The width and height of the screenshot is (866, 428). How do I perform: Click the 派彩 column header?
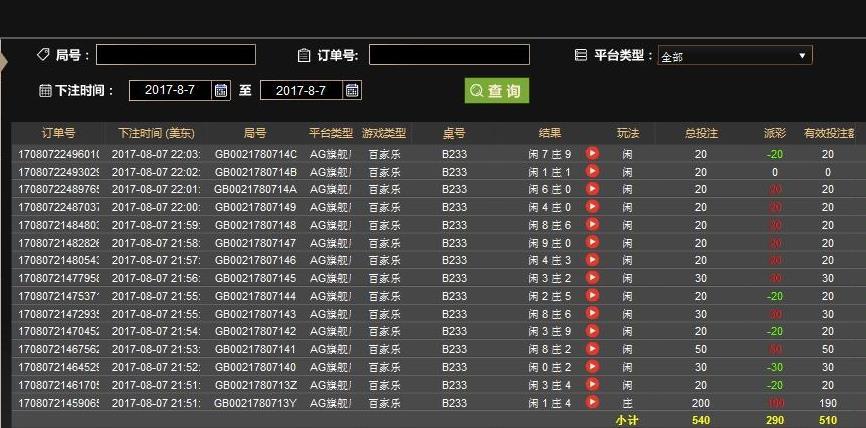tap(774, 133)
